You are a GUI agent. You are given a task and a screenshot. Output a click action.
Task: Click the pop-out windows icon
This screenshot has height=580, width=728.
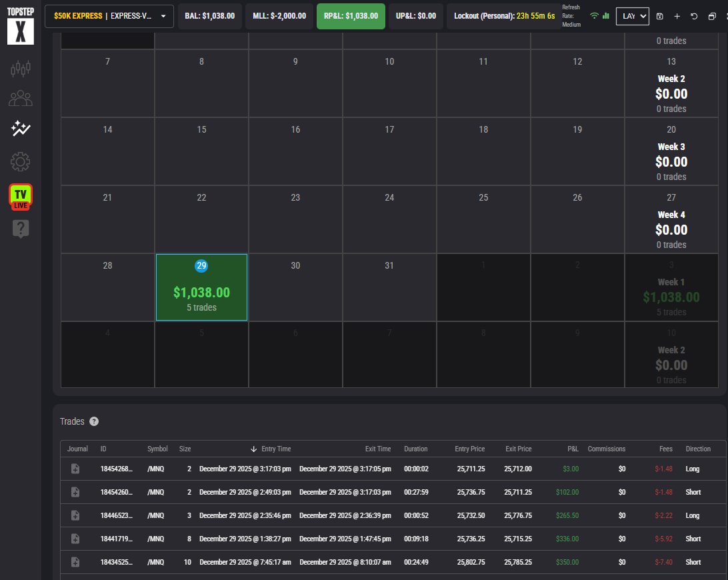(712, 16)
